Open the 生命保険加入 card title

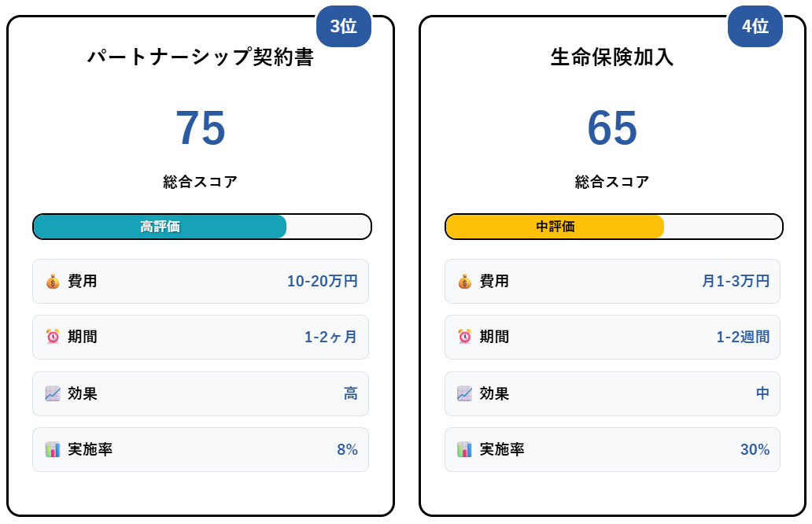tap(612, 57)
